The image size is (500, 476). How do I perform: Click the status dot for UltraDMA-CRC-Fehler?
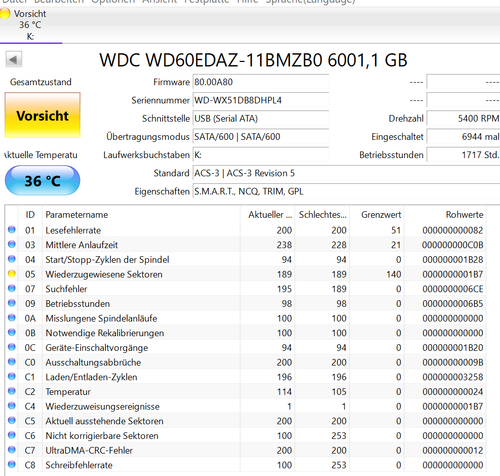coord(12,450)
